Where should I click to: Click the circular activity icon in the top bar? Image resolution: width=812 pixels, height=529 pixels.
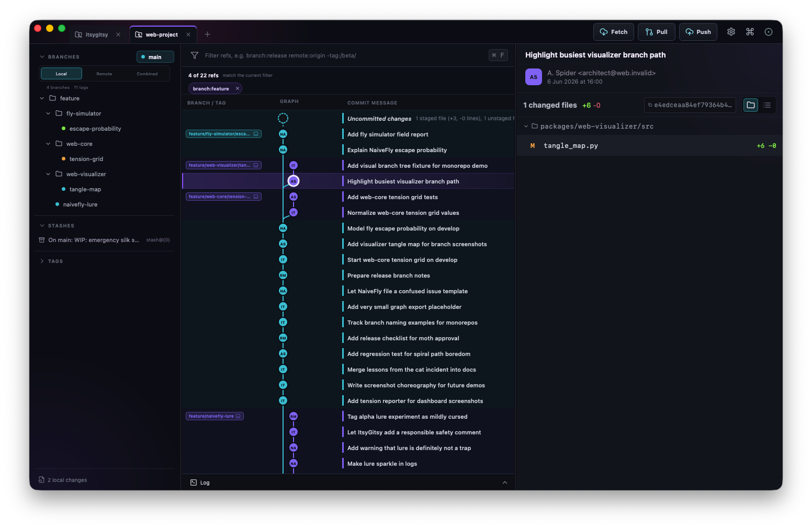[x=769, y=32]
